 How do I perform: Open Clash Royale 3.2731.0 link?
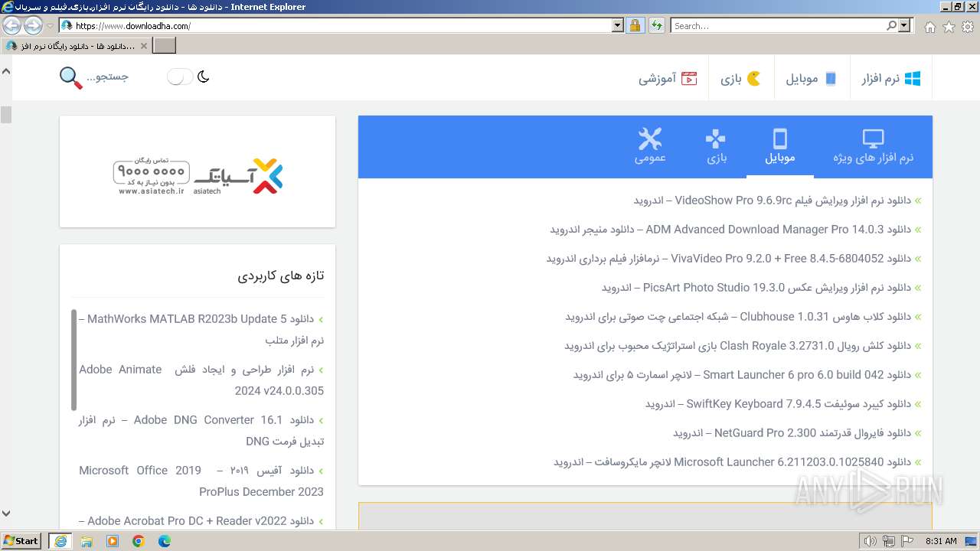(737, 346)
